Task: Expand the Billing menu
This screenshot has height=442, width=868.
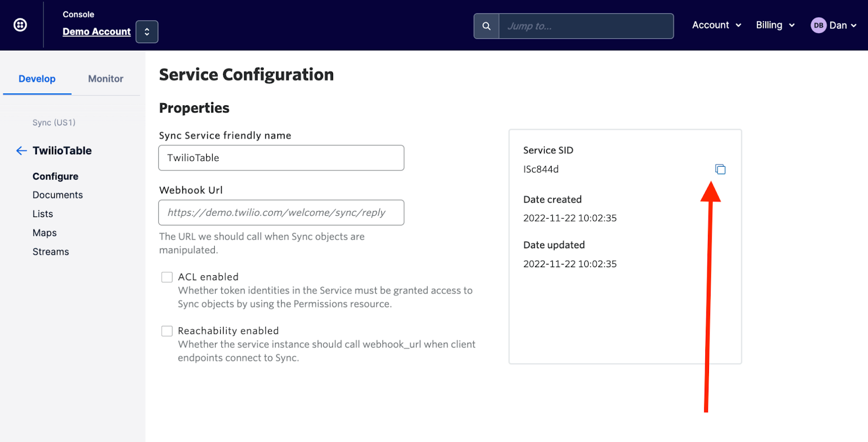Action: 775,25
